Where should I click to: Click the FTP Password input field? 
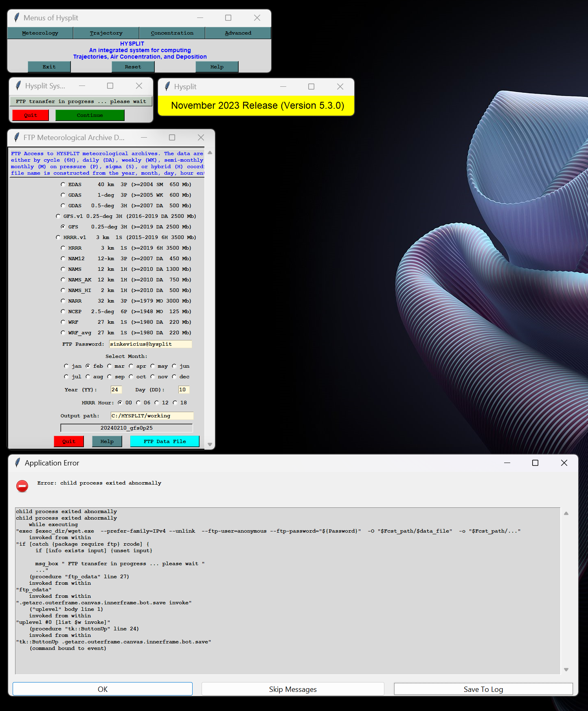(x=150, y=344)
